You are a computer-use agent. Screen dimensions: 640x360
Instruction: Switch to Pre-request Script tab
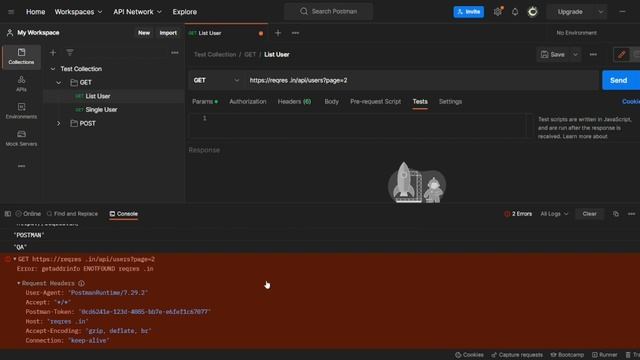click(376, 102)
